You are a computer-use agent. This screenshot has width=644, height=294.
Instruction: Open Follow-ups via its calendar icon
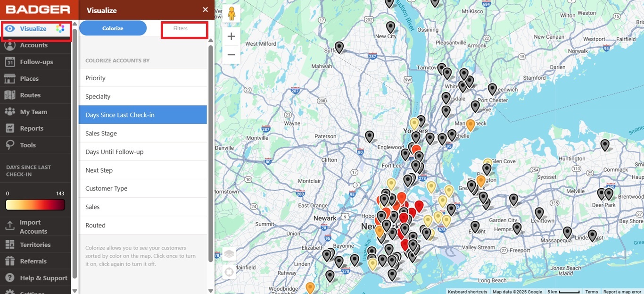10,62
